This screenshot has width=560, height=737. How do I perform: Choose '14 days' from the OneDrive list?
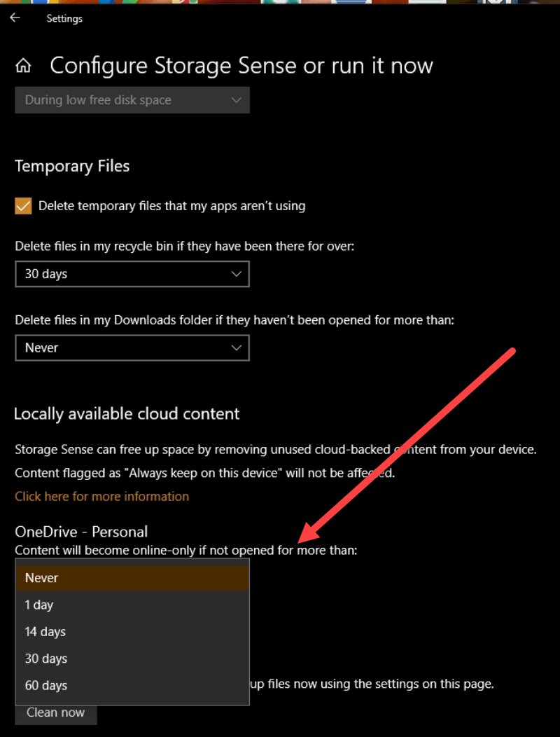pyautogui.click(x=132, y=631)
